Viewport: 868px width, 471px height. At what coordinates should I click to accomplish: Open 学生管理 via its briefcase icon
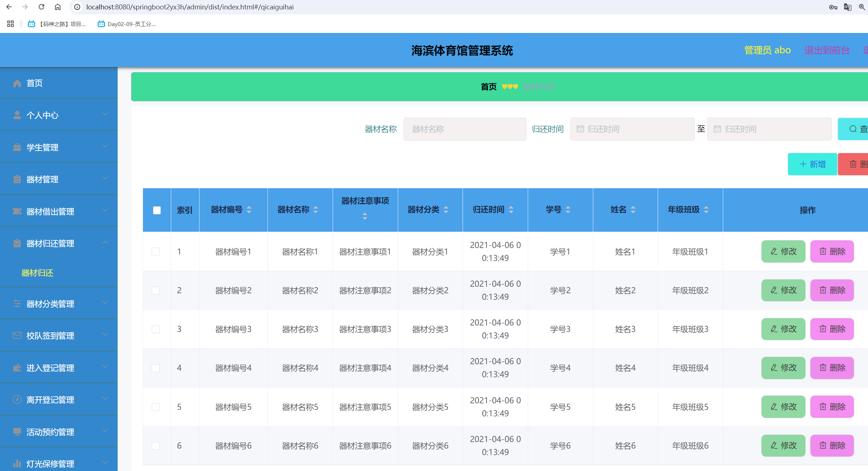click(17, 147)
